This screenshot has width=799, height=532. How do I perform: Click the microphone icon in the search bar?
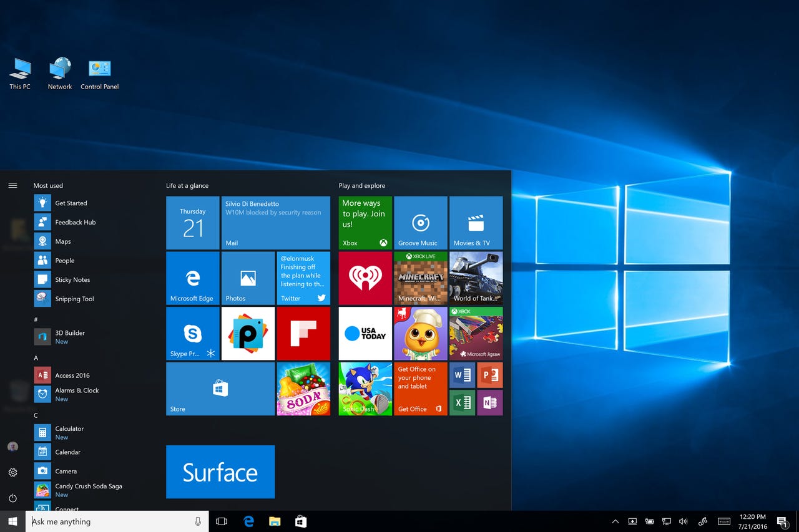pos(197,521)
